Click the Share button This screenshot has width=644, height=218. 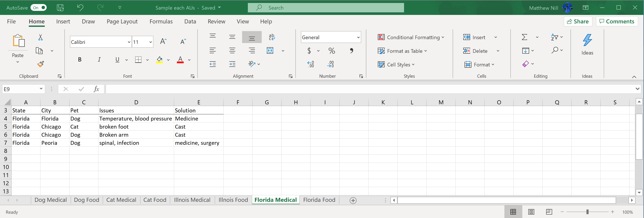click(578, 21)
